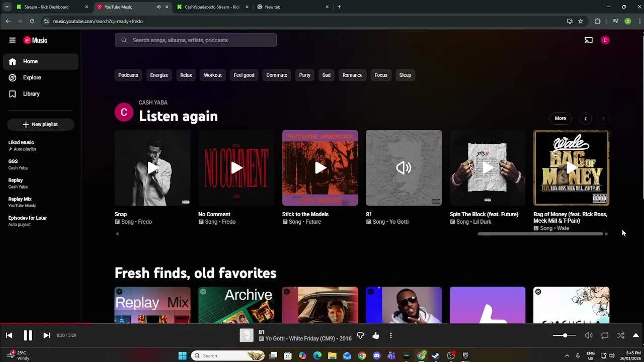The height and width of the screenshot is (362, 644).
Task: Bookmark this page with star icon
Action: click(581, 21)
